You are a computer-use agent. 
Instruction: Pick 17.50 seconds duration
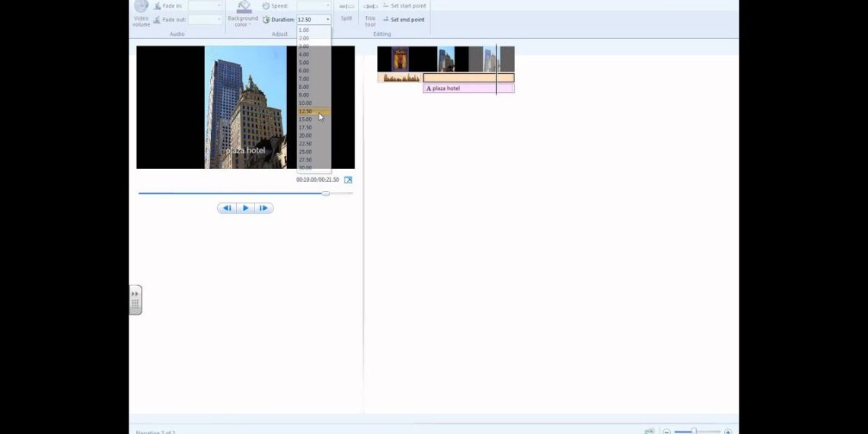pyautogui.click(x=314, y=127)
